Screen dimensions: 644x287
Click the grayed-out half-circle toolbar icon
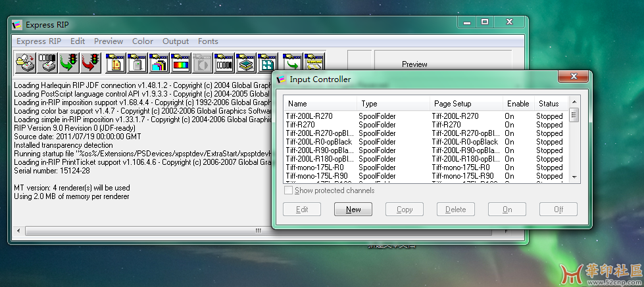pyautogui.click(x=203, y=63)
